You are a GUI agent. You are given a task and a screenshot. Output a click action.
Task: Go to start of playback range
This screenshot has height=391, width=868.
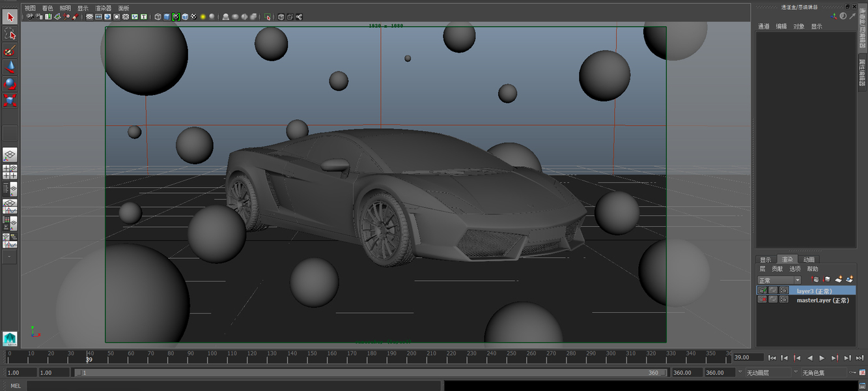(x=772, y=358)
